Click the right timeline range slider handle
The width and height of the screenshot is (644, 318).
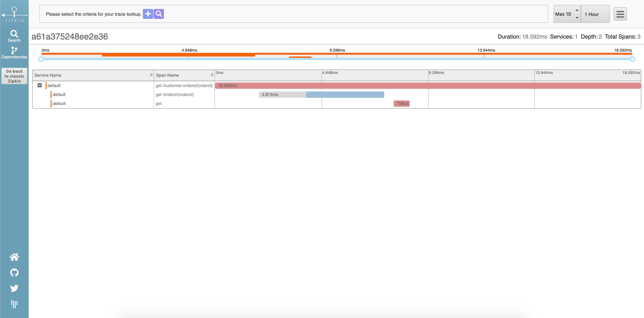(x=632, y=59)
